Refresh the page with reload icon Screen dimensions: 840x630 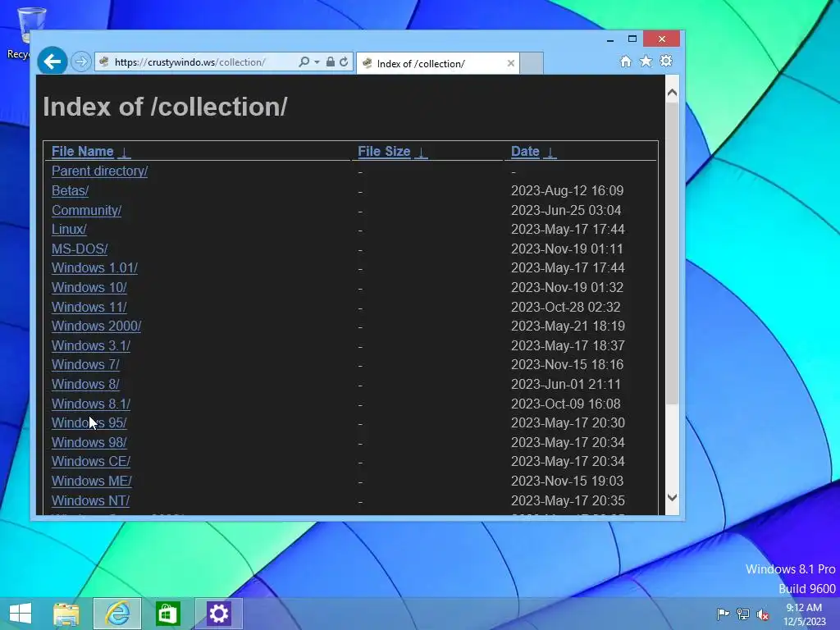coord(344,62)
